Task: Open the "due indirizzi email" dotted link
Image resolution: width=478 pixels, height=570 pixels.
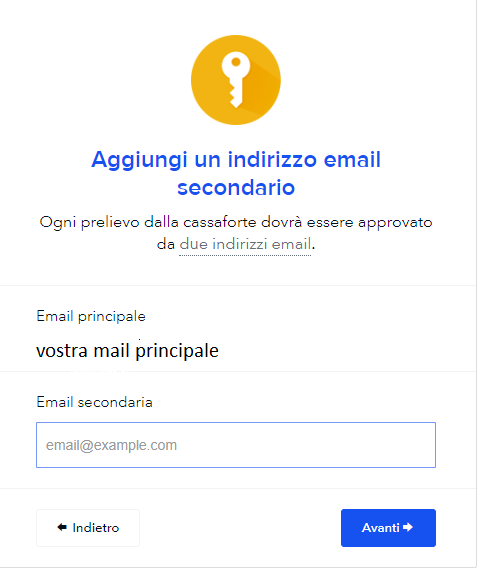Action: pos(245,244)
